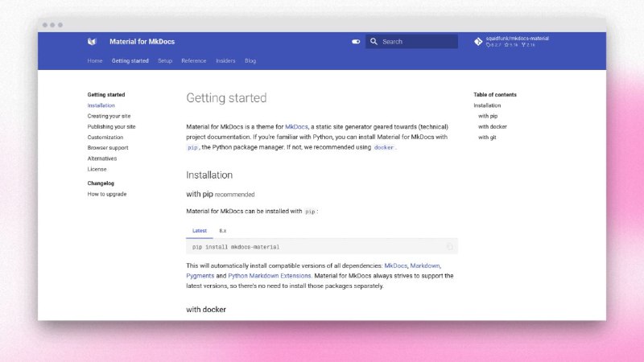Click the with pip recommended heading
Viewport: 644px width, 362px height.
click(x=220, y=194)
